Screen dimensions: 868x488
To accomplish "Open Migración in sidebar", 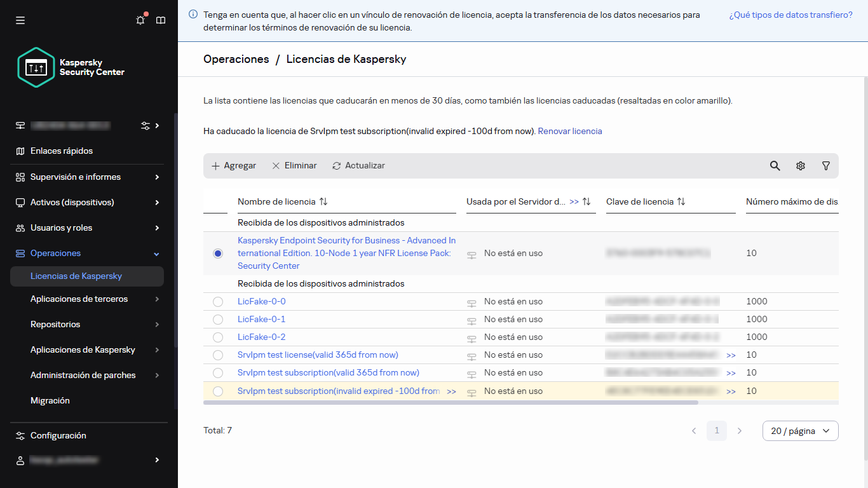I will (50, 400).
